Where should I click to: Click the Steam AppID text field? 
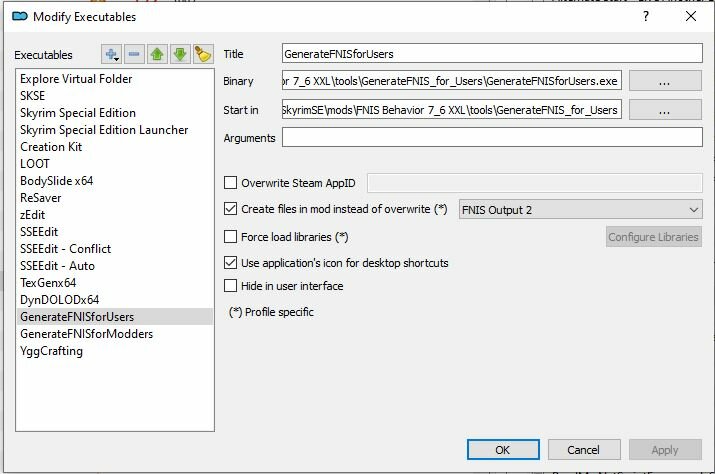click(535, 183)
